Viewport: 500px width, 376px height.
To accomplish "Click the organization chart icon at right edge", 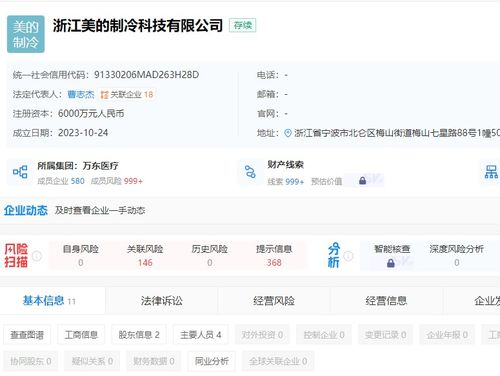I will coord(491,172).
